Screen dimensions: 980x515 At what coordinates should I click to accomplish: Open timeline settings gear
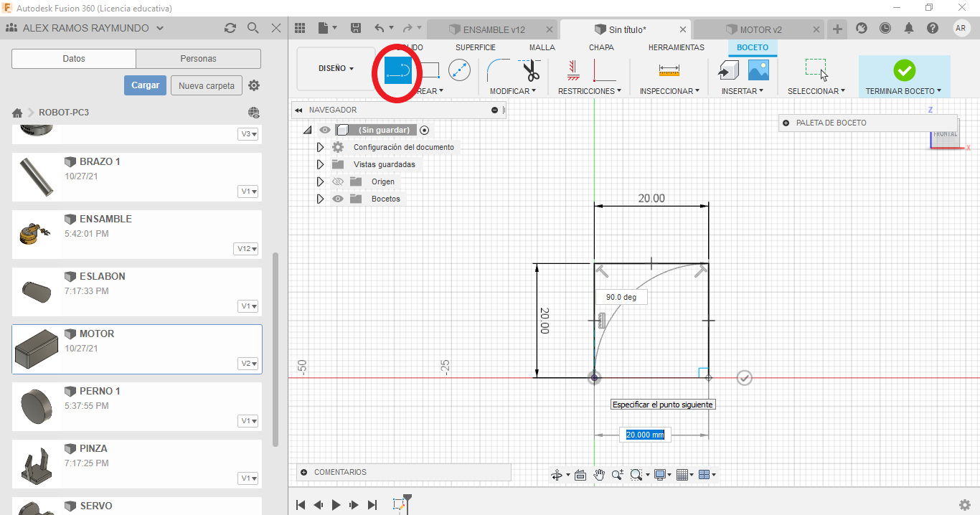[965, 505]
